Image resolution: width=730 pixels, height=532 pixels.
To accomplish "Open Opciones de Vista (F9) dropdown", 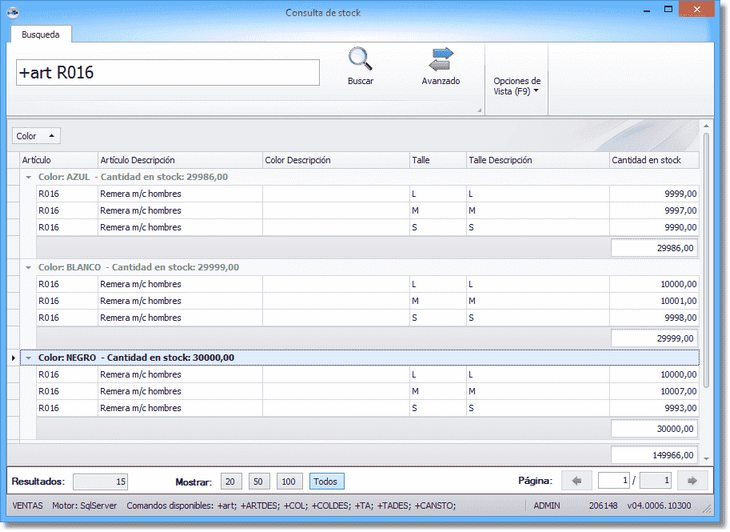I will tap(517, 86).
